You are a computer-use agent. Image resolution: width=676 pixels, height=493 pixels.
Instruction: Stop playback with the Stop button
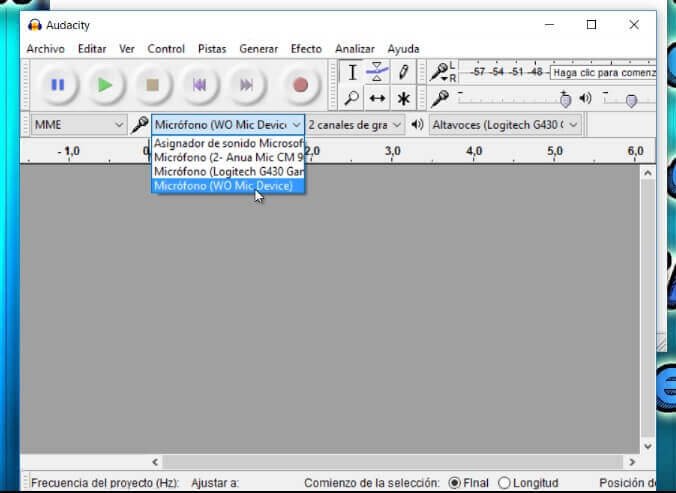(152, 85)
